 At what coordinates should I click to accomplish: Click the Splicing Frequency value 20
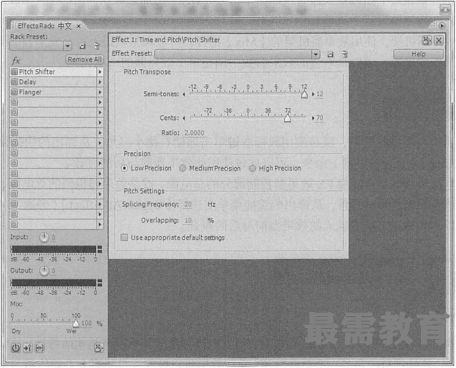[188, 204]
